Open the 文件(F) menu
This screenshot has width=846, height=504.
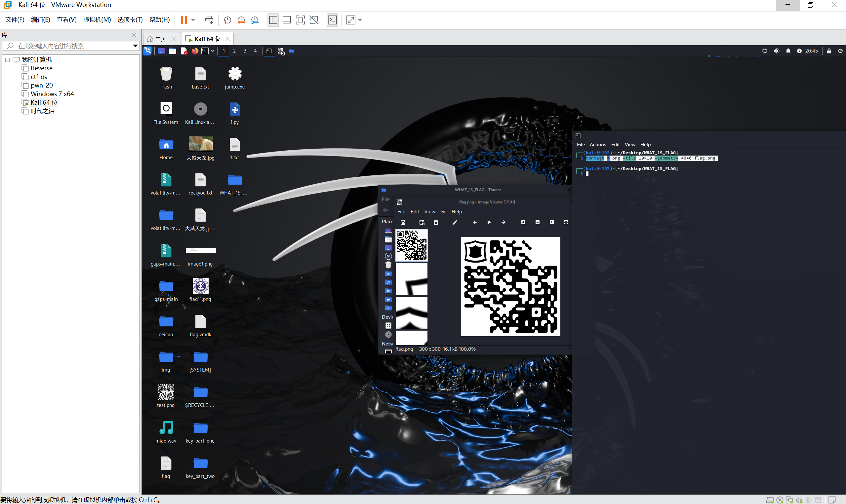15,20
